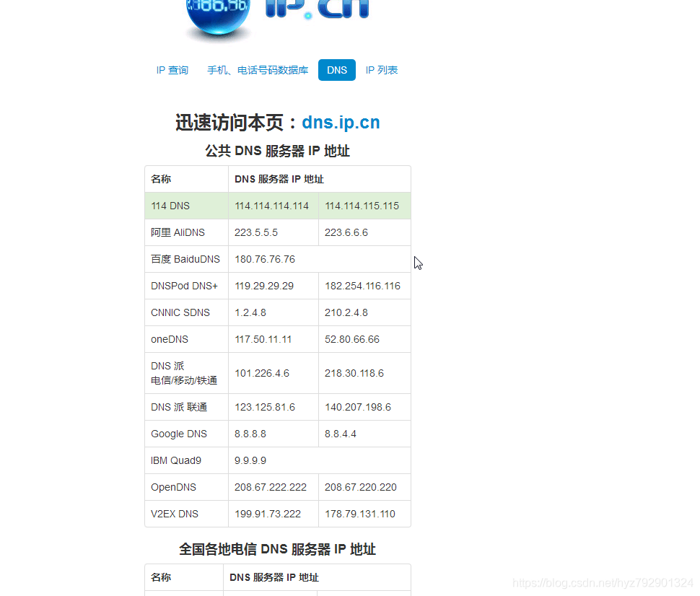
Task: Select the address 223.6.6.6
Action: click(346, 232)
